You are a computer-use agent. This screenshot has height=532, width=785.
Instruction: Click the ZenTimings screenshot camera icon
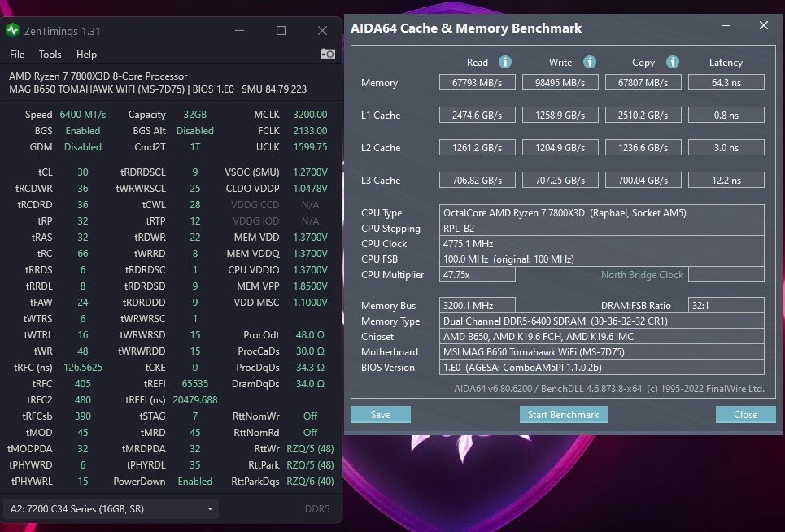pyautogui.click(x=327, y=54)
